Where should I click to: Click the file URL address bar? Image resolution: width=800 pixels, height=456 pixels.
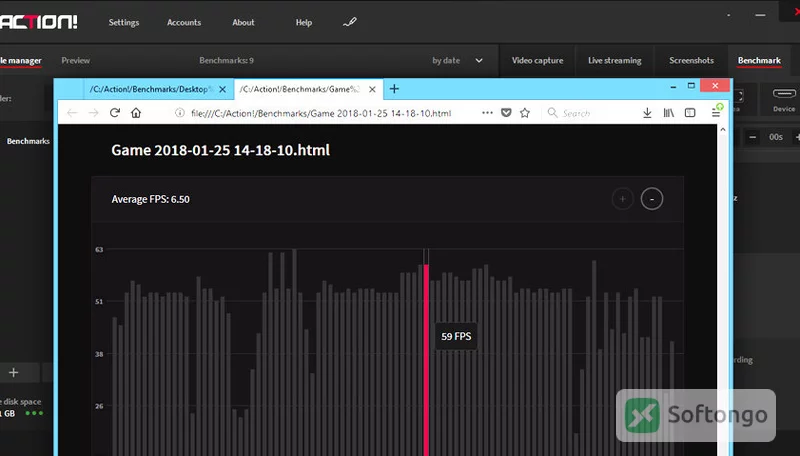point(321,113)
